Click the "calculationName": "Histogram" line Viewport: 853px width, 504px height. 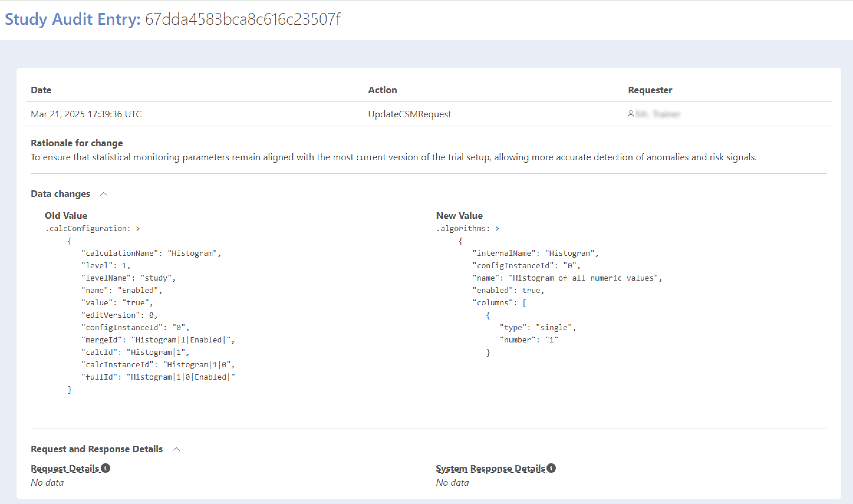pyautogui.click(x=151, y=253)
